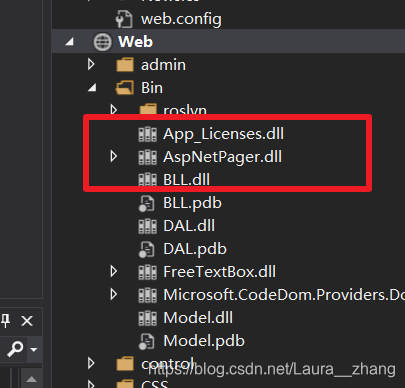405x388 pixels.
Task: Select the roslyn folder label
Action: pyautogui.click(x=185, y=109)
